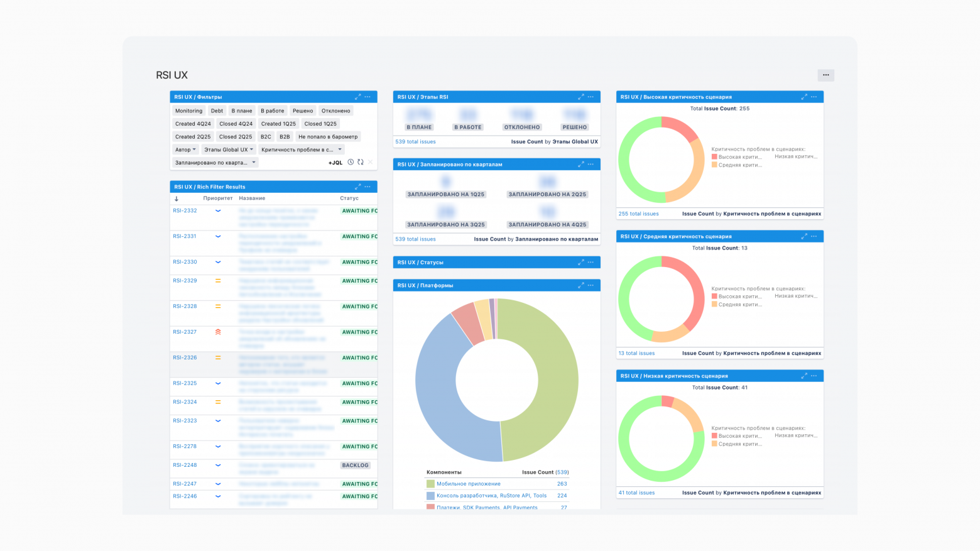980x551 pixels.
Task: Enable the Debt quick filter
Action: (x=217, y=111)
